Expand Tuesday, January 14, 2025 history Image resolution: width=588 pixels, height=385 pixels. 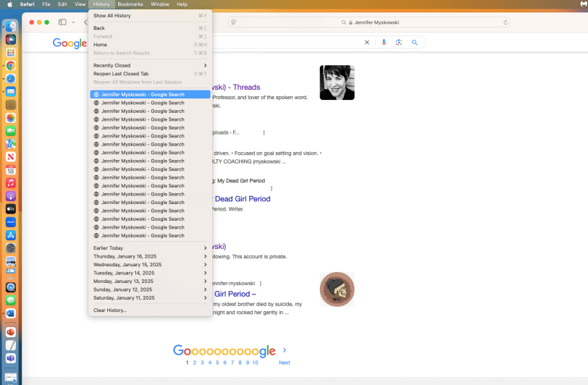150,273
